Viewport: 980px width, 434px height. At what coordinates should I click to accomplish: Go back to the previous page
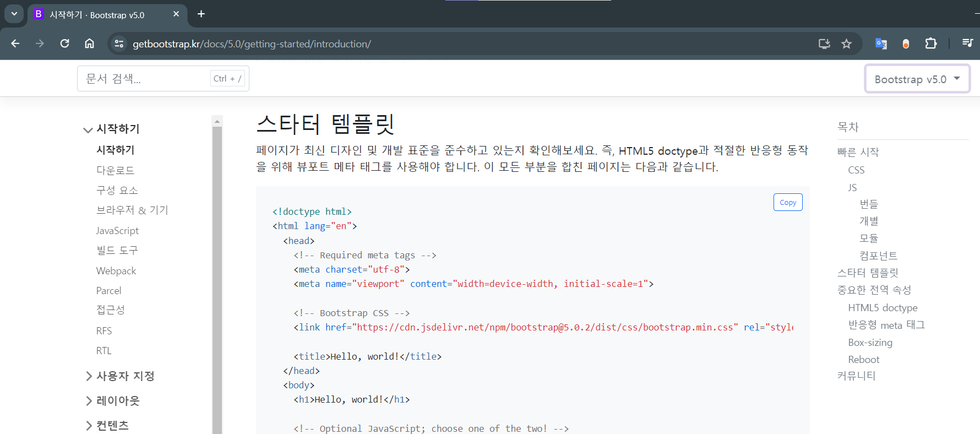pyautogui.click(x=15, y=44)
